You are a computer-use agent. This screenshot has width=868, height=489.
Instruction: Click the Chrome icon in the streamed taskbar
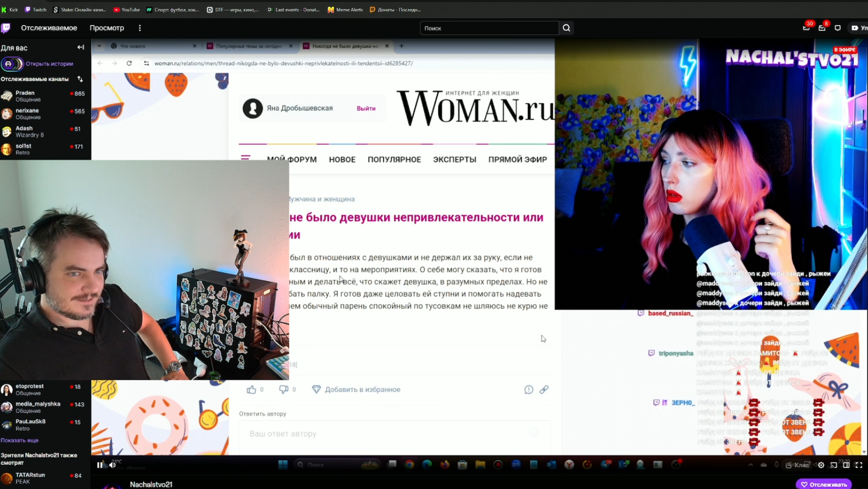click(409, 464)
